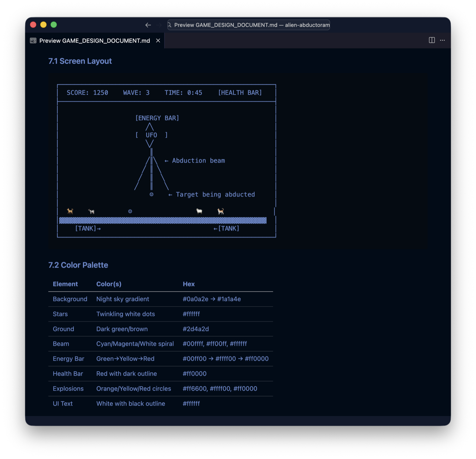Close the preview tab with the X
Screen dimensions: 476x459
tap(158, 41)
